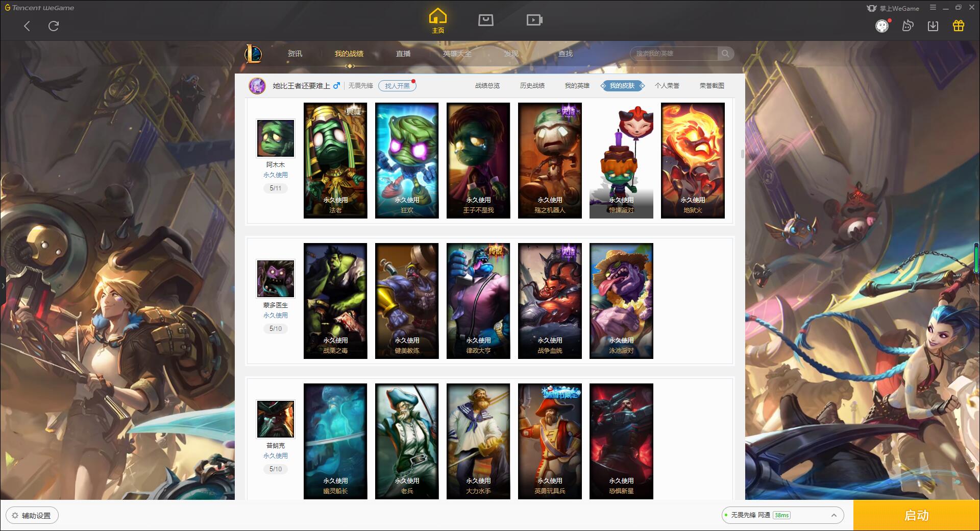Click the 蒙多医生 champion portrait

click(276, 279)
